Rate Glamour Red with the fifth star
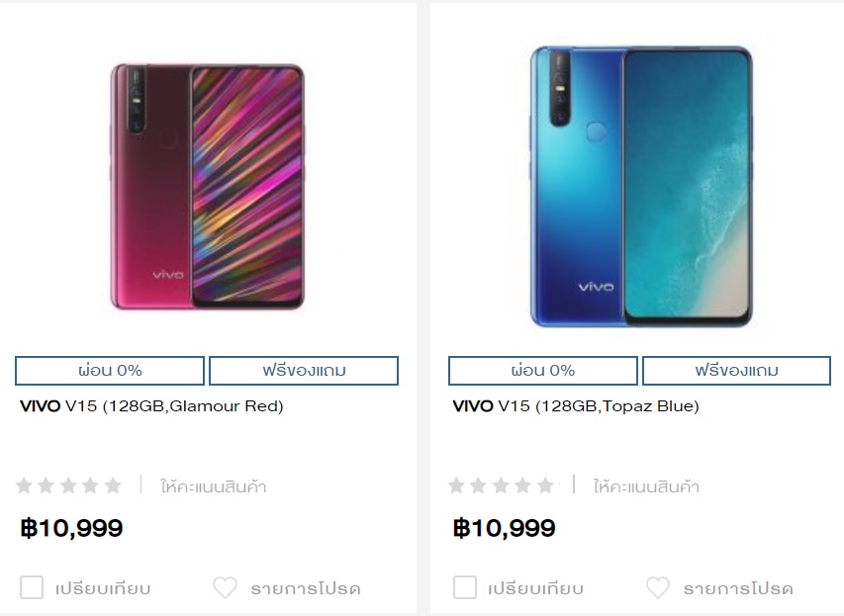 [x=113, y=485]
